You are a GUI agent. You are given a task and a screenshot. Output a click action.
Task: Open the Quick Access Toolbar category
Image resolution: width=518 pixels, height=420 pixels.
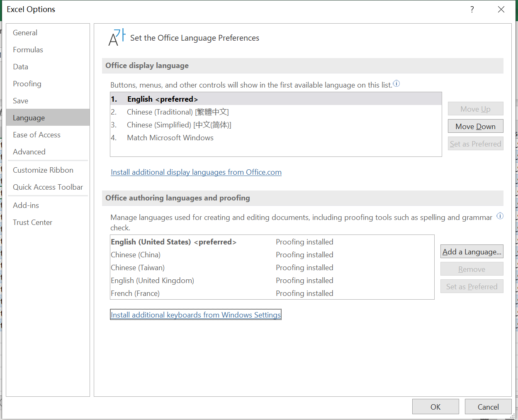point(48,187)
